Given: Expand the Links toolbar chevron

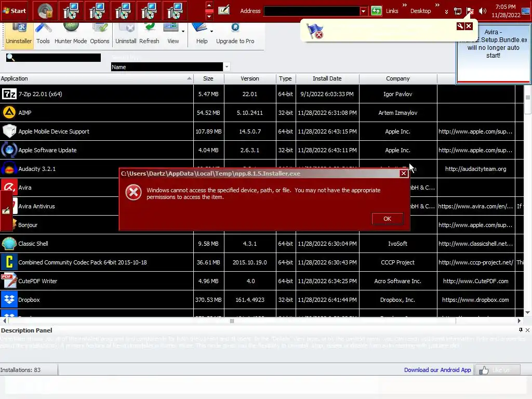Looking at the screenshot, I should click(x=404, y=5).
